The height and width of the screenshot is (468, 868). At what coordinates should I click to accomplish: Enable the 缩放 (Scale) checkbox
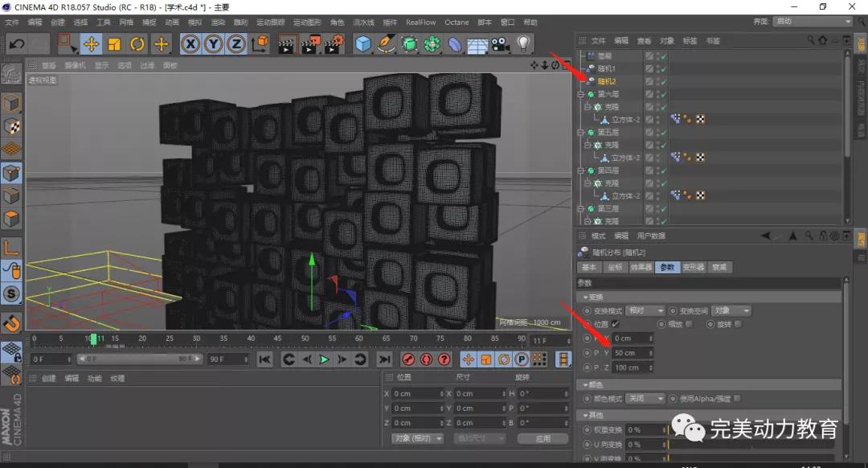pos(689,324)
